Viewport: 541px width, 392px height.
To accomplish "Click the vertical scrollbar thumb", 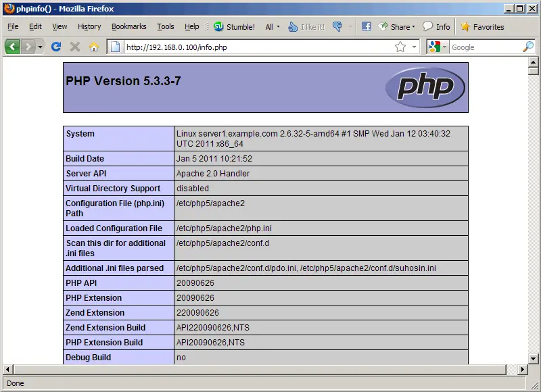I will click(533, 71).
